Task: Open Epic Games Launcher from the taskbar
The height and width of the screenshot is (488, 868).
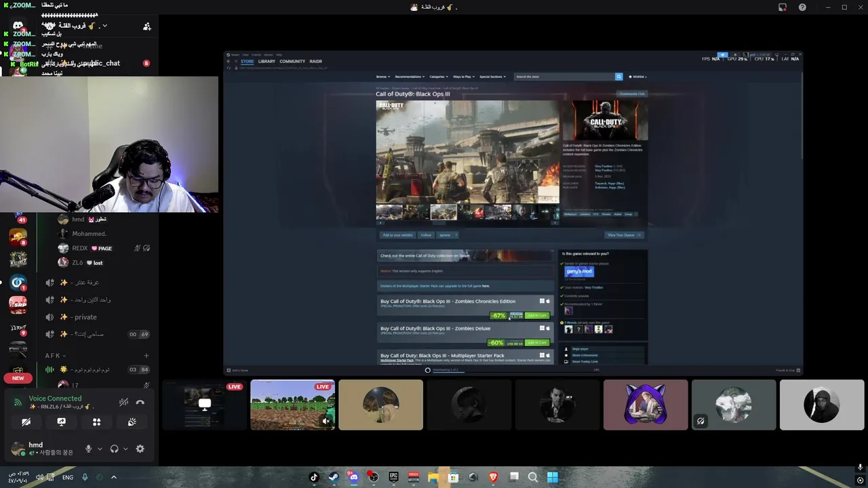Action: coord(393,477)
